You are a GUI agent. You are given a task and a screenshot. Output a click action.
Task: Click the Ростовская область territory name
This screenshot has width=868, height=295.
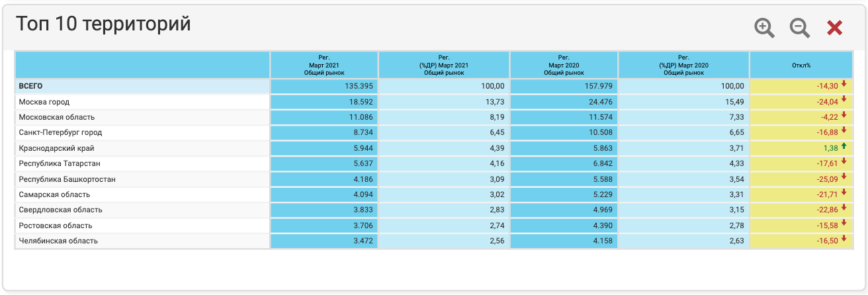[x=56, y=225]
